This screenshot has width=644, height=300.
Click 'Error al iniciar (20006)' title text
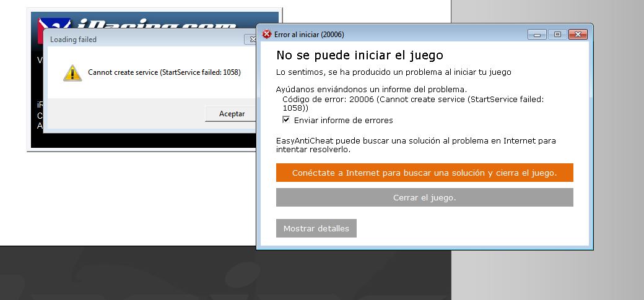309,35
